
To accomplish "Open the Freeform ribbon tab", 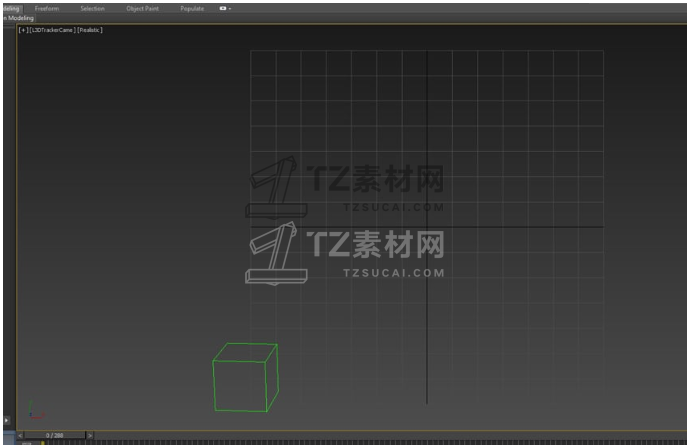I will click(47, 8).
